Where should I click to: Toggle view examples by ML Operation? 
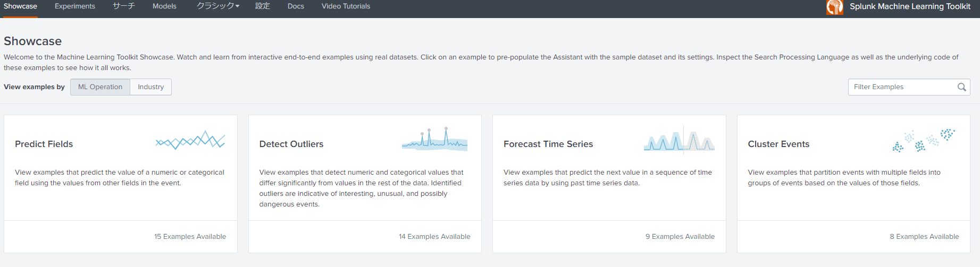click(x=100, y=87)
